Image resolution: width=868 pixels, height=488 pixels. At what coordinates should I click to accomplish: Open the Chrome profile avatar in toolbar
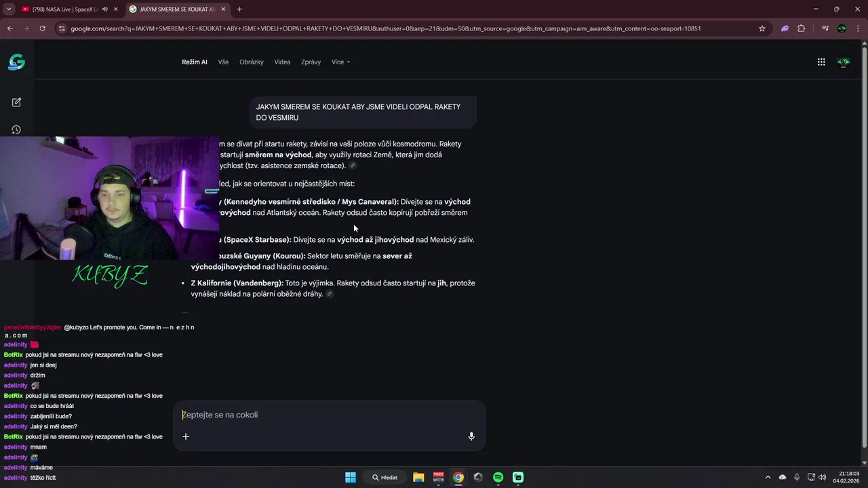[x=842, y=28]
